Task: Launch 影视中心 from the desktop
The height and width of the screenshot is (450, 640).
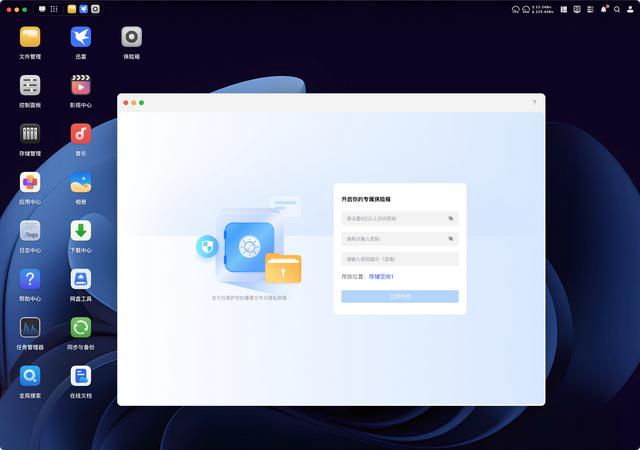Action: [80, 85]
